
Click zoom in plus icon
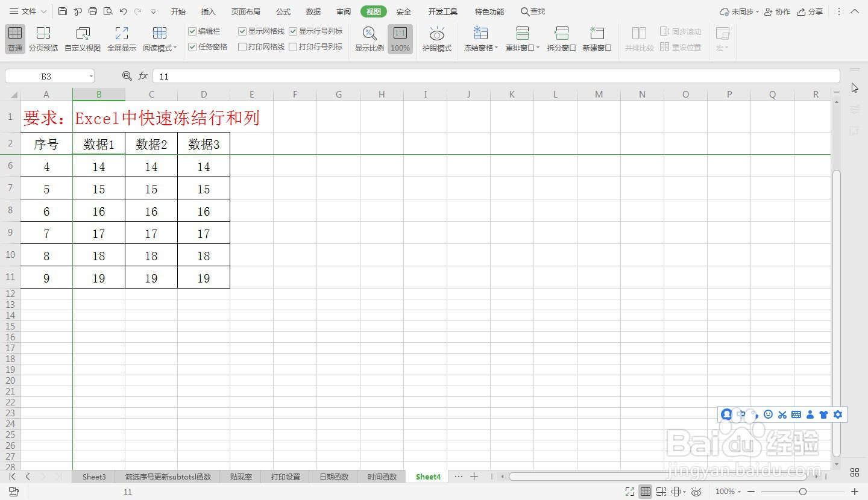pos(854,492)
